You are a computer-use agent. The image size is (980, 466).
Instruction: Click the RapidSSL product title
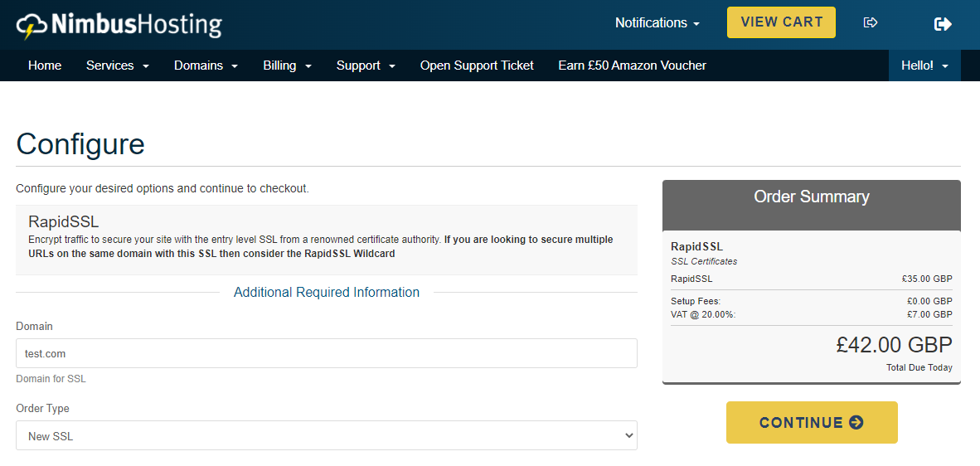64,221
